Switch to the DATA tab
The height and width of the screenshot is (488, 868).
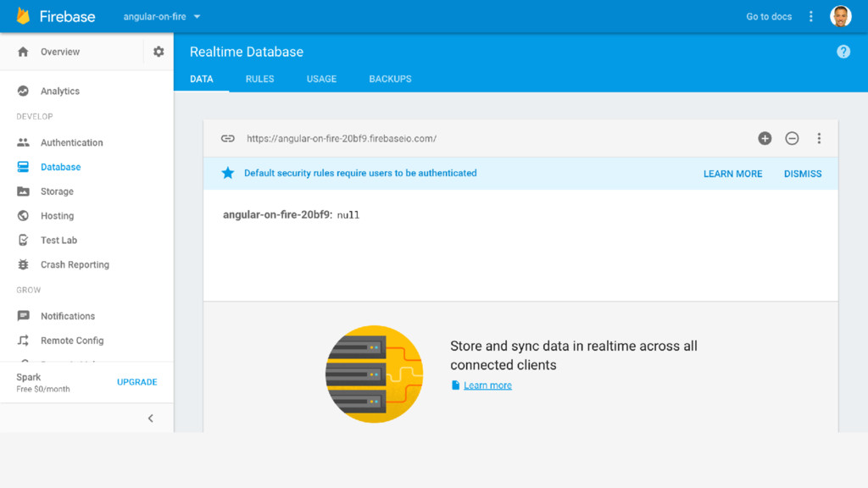[x=202, y=79]
